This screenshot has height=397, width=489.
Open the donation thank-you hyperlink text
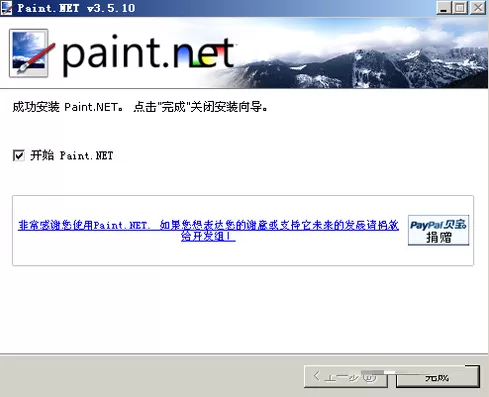click(x=208, y=231)
